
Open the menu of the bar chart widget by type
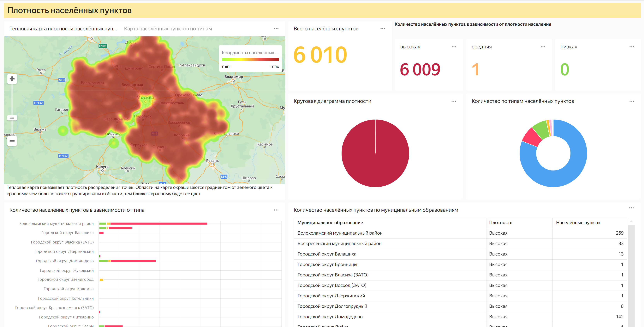(276, 210)
